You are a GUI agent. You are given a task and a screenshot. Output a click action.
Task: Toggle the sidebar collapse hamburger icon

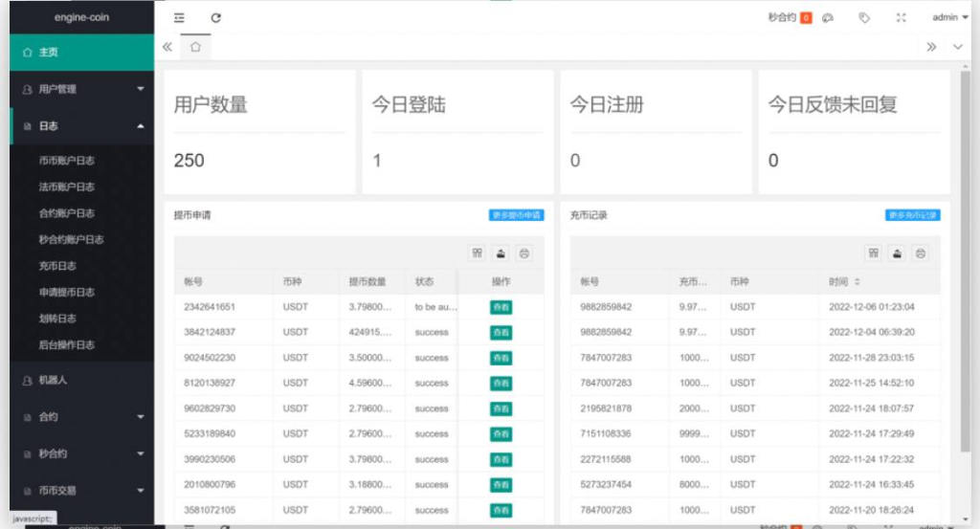[179, 17]
